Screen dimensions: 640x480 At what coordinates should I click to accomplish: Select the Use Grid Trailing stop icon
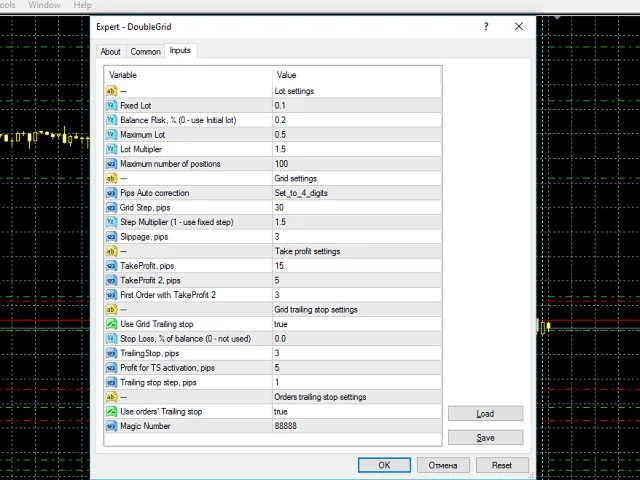point(111,324)
